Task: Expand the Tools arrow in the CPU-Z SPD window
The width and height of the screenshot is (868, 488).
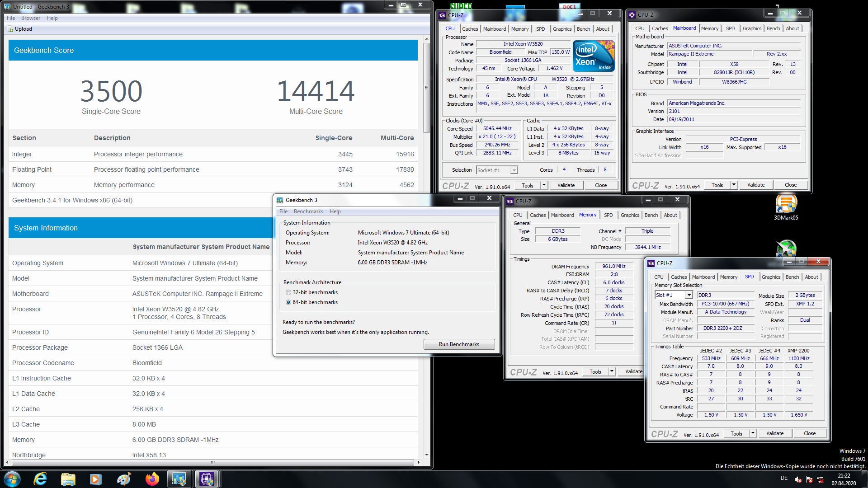Action: click(753, 433)
